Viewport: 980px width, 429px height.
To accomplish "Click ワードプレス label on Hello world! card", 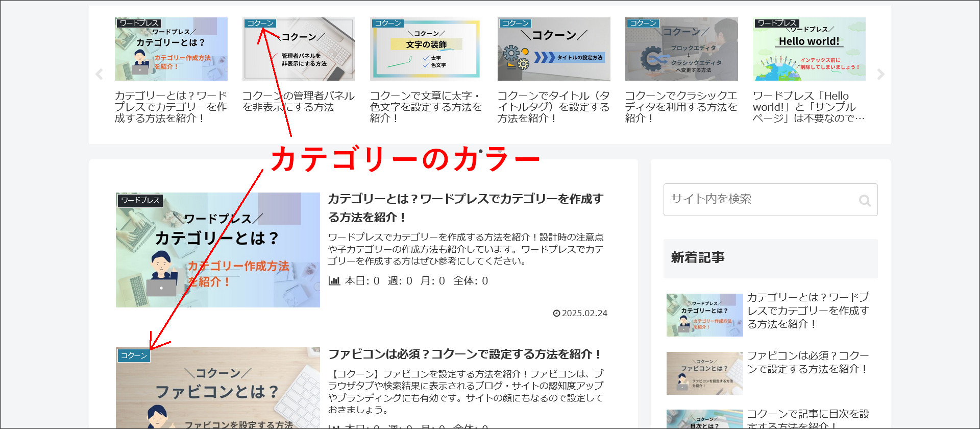I will click(777, 23).
